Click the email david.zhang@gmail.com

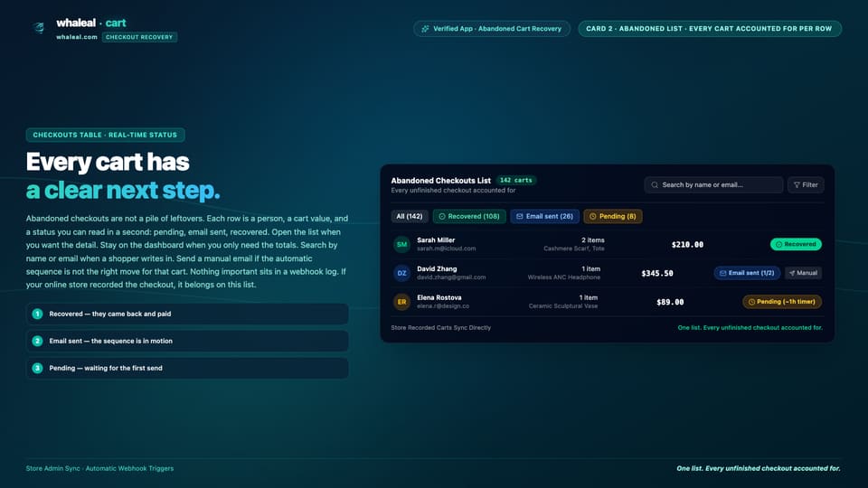click(451, 277)
